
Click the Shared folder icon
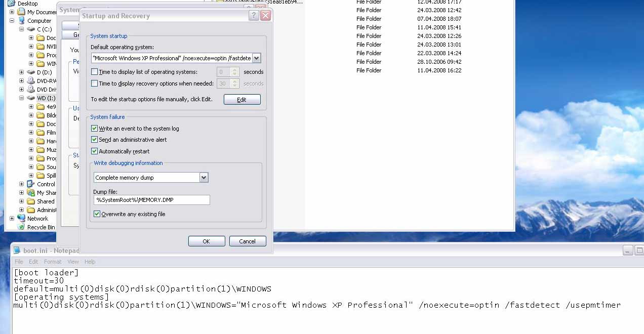(x=31, y=201)
